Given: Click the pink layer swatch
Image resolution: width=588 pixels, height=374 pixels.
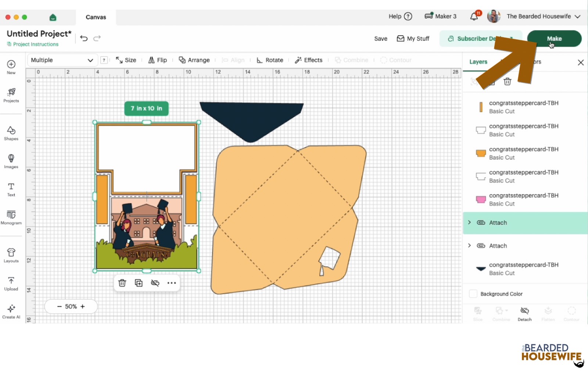Looking at the screenshot, I should 481,200.
